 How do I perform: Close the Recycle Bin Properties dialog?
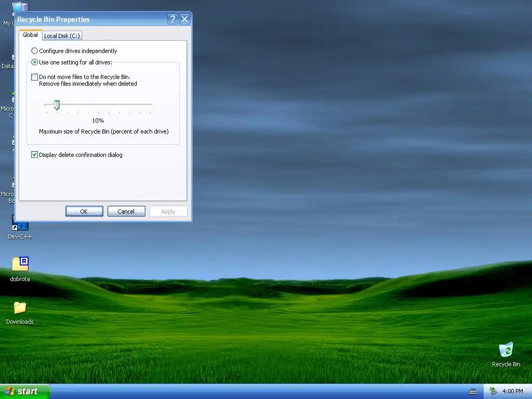(184, 19)
